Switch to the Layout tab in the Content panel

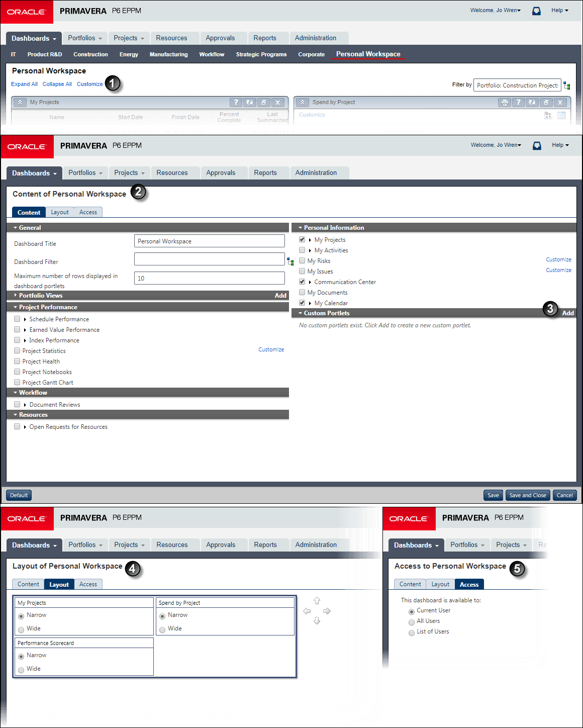(x=60, y=212)
